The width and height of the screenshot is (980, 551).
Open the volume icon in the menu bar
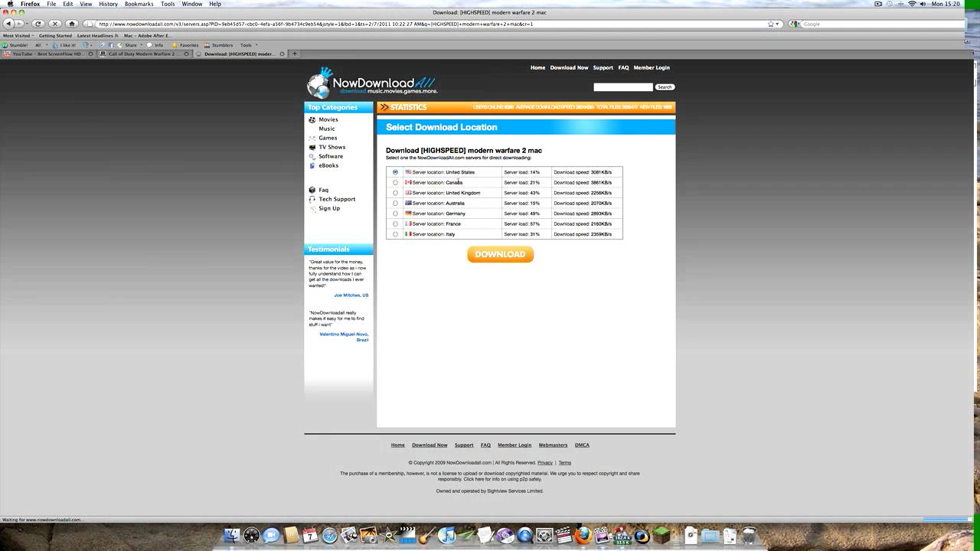[924, 4]
